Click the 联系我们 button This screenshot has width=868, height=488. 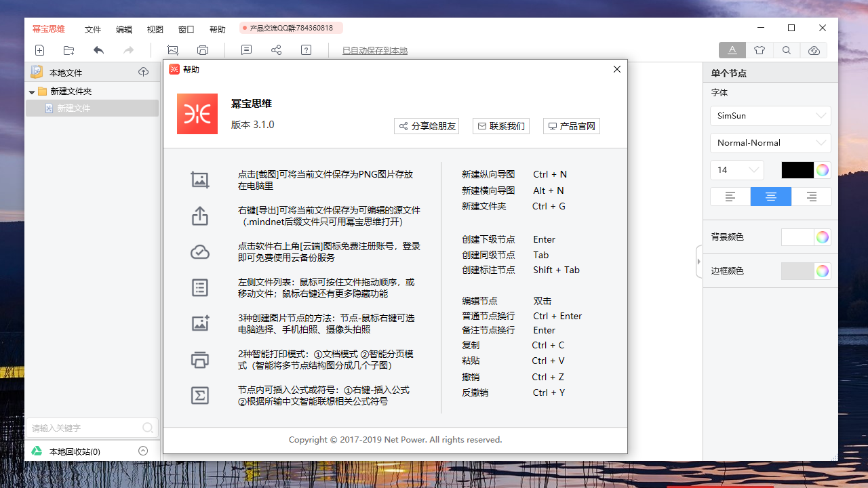click(x=501, y=126)
